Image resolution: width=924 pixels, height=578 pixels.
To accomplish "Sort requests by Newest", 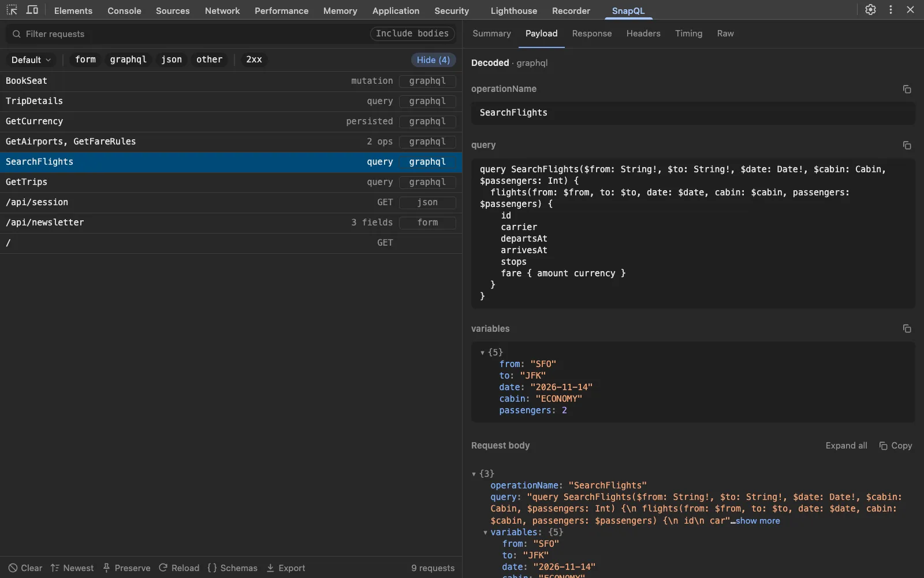I will coord(72,568).
